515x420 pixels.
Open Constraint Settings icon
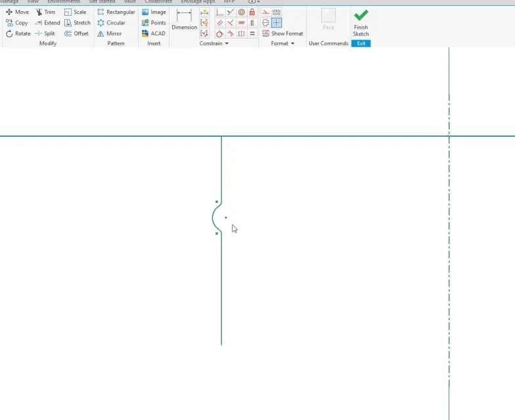(204, 33)
